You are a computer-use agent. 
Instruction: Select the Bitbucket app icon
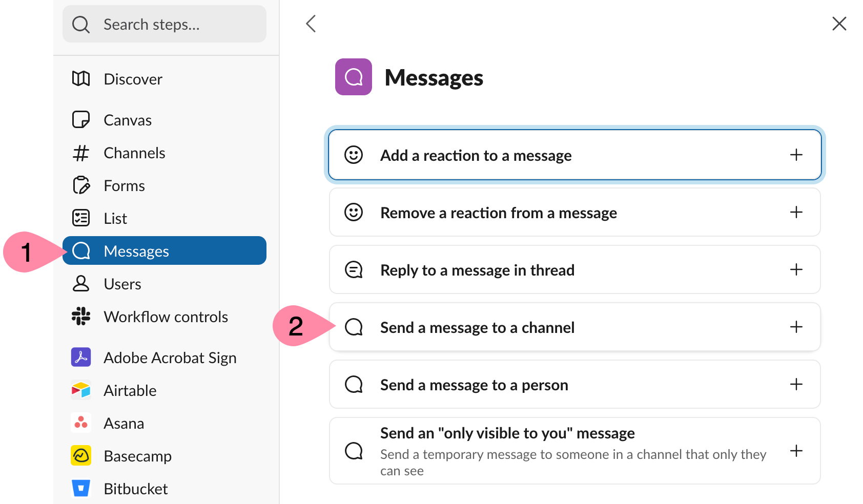tap(81, 489)
